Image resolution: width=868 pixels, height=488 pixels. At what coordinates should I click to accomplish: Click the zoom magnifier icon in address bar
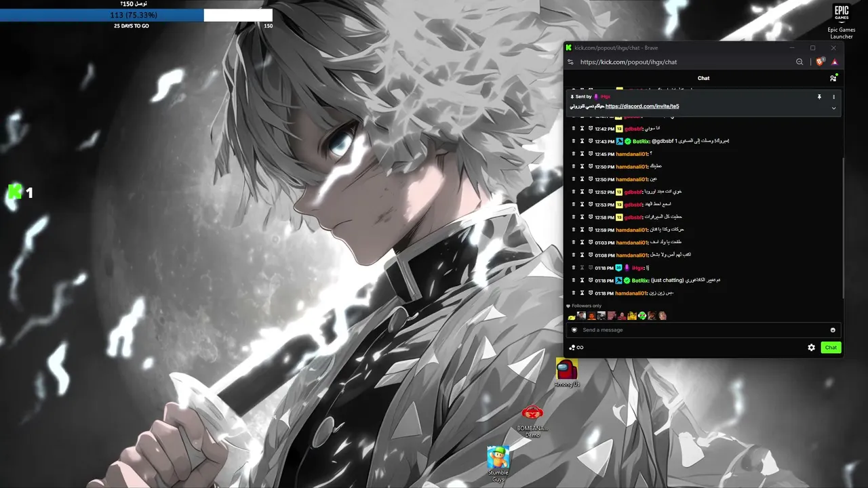click(x=800, y=62)
